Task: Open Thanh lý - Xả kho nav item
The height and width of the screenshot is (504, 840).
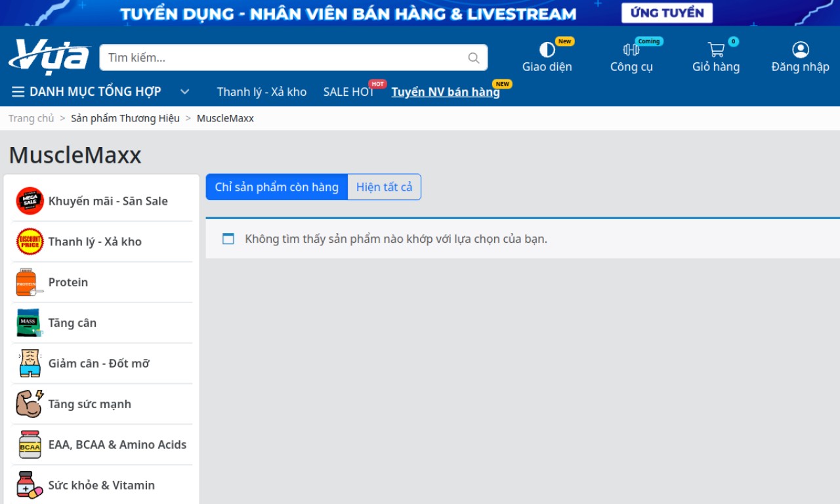Action: (x=262, y=92)
